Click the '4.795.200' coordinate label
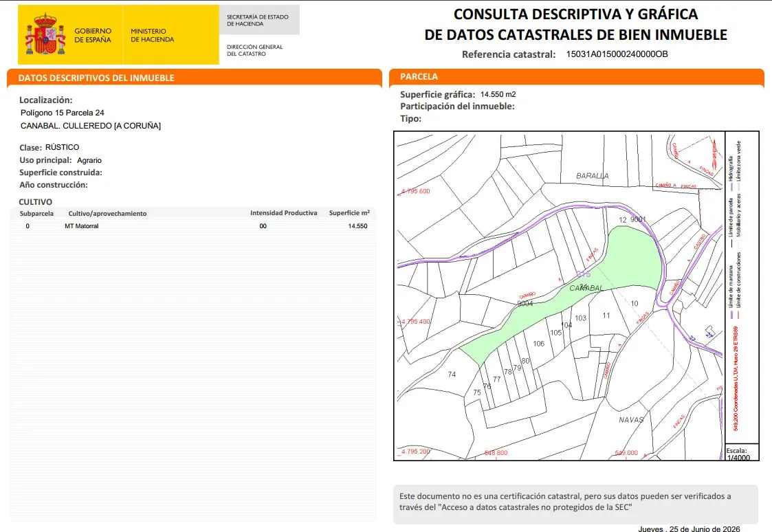772x532 pixels. coord(415,452)
